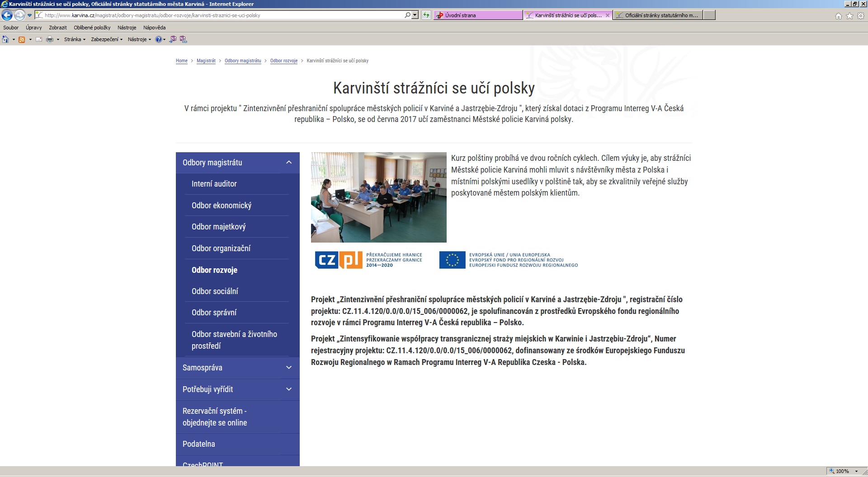Open the Oblíbené položky menu
Image resolution: width=868 pixels, height=477 pixels.
point(92,28)
